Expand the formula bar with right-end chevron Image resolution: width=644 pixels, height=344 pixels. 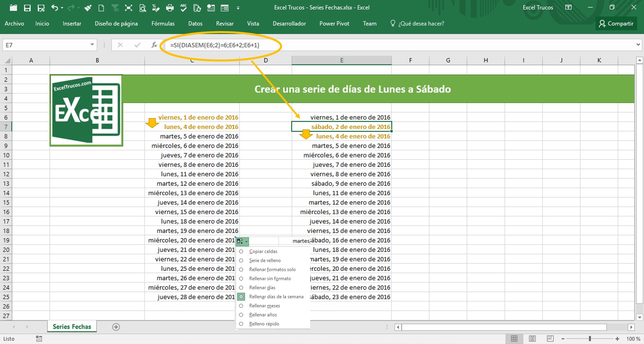(x=638, y=45)
